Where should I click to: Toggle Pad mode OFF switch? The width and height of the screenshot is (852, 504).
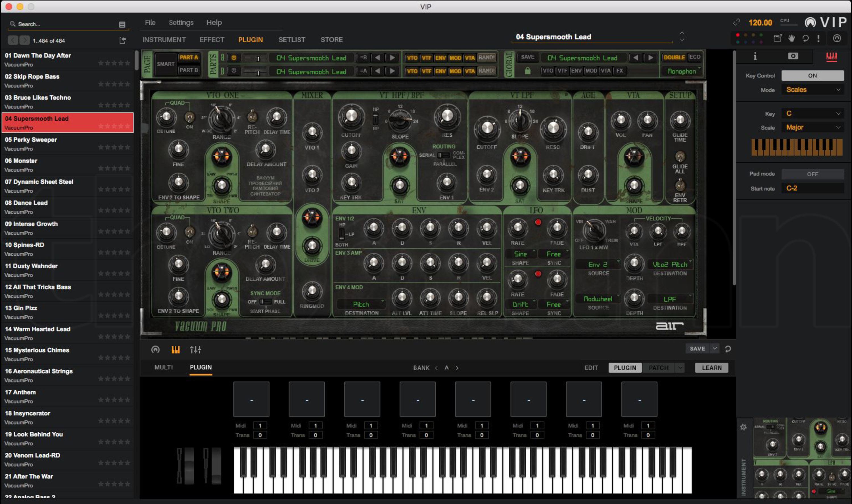point(812,174)
